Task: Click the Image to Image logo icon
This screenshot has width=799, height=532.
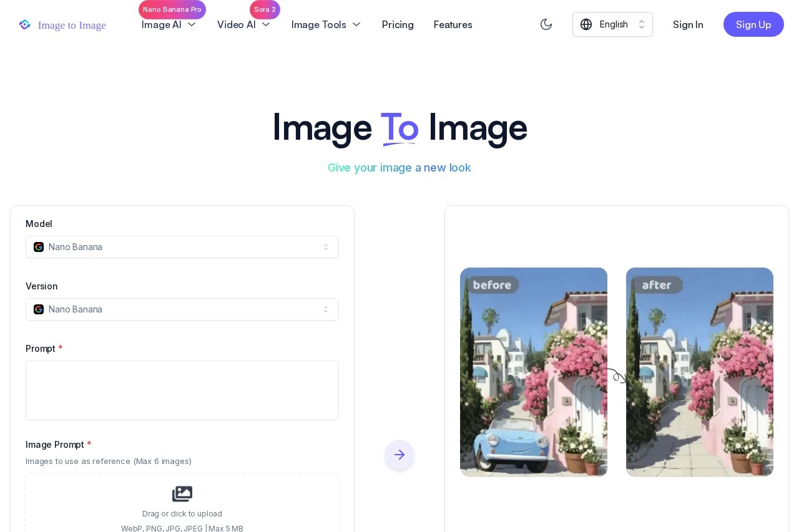Action: 25,24
